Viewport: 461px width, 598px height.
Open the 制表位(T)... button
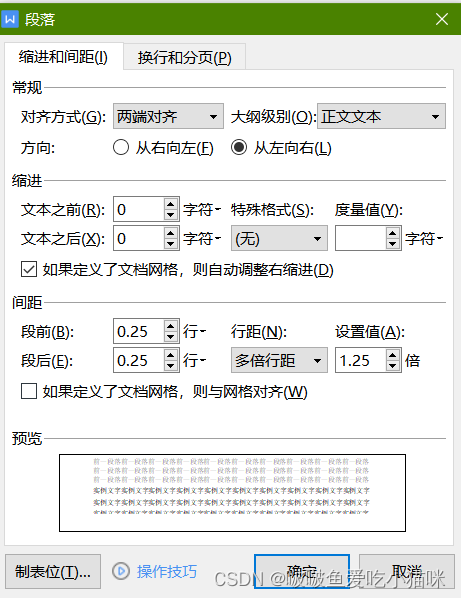[53, 571]
